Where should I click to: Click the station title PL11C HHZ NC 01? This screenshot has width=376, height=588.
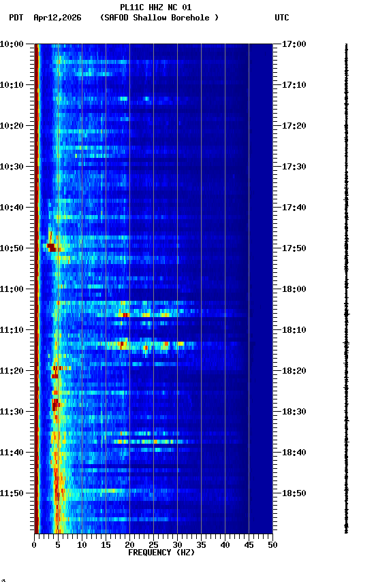pyautogui.click(x=156, y=7)
